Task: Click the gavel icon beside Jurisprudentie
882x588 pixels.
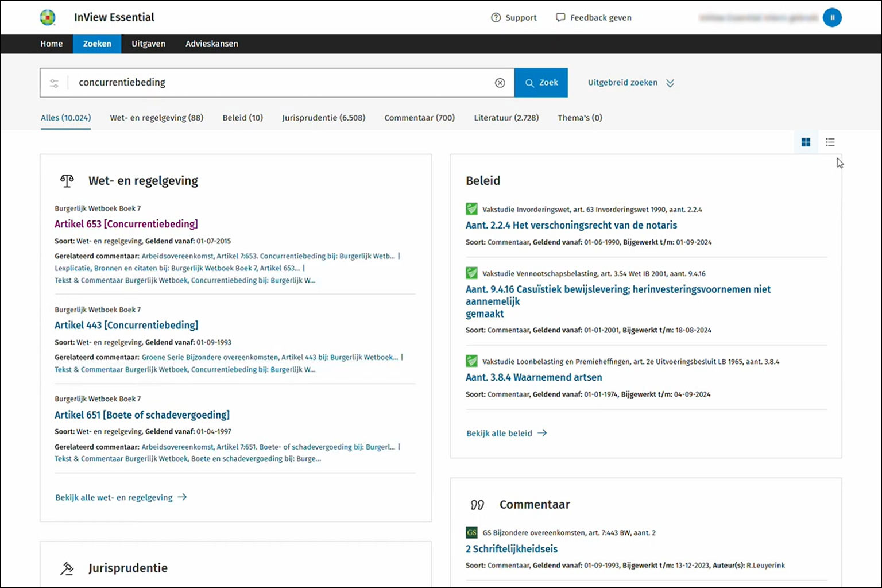Action: 67,568
